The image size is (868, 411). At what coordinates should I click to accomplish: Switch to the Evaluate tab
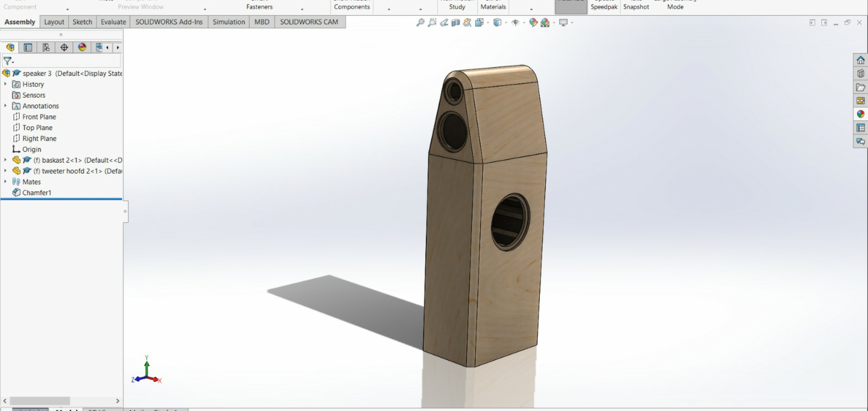(x=113, y=22)
